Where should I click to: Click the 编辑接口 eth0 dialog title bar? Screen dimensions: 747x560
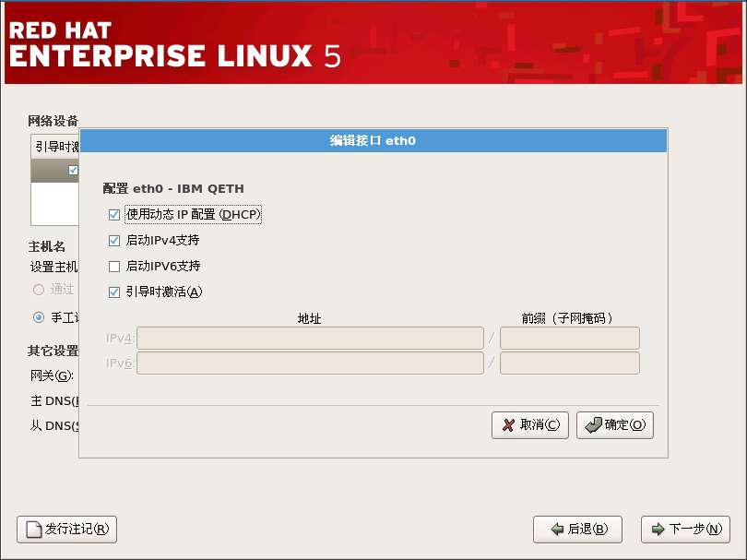373,140
